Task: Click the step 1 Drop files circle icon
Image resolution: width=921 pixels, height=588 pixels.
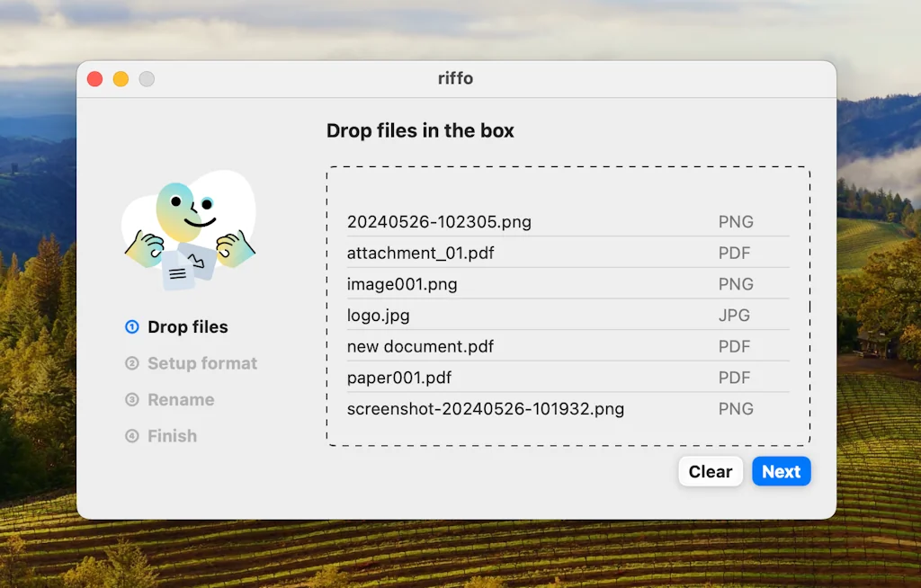Action: [x=131, y=327]
